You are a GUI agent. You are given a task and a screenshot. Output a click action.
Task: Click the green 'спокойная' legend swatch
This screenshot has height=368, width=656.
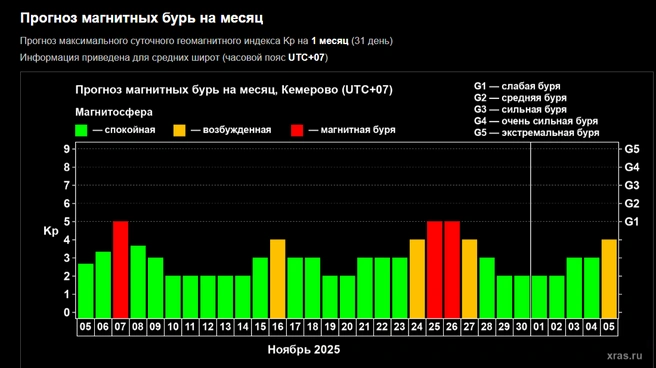click(x=81, y=130)
